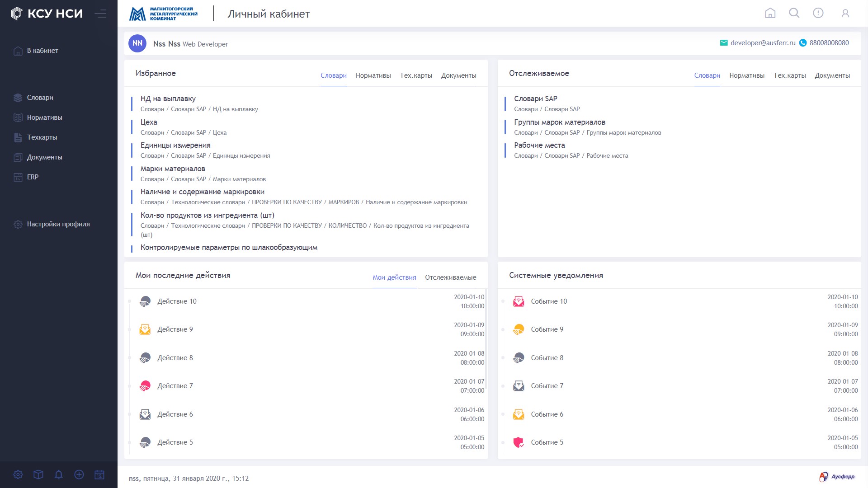
Task: Open Техкарты in the sidebar menu
Action: 42,137
